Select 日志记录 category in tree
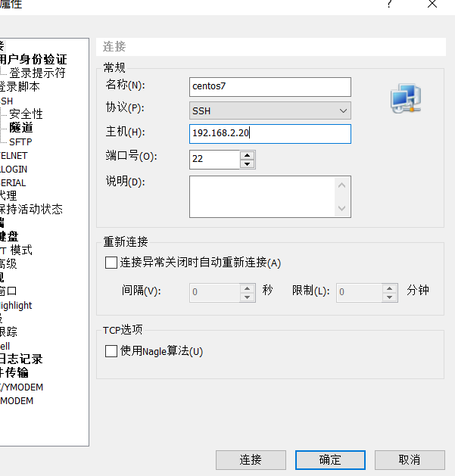 click(20, 359)
